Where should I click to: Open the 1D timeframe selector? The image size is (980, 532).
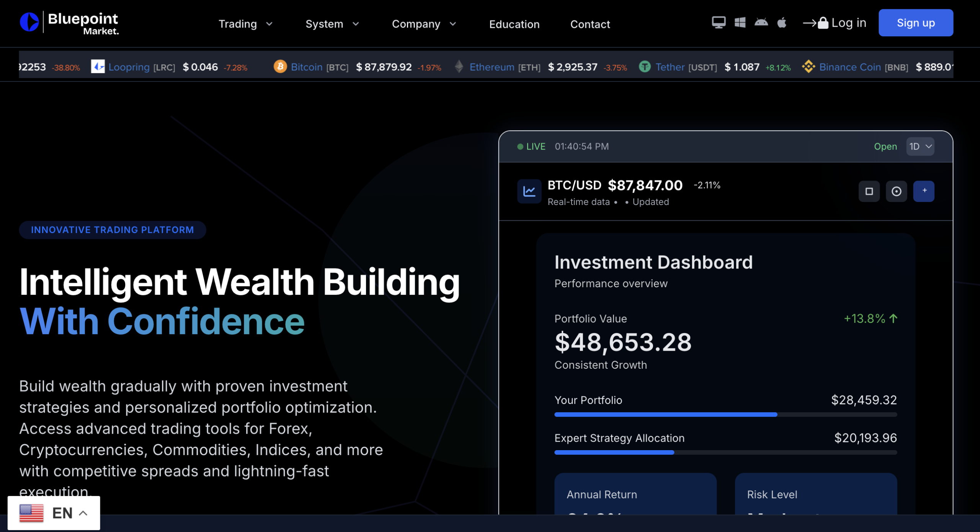(920, 146)
